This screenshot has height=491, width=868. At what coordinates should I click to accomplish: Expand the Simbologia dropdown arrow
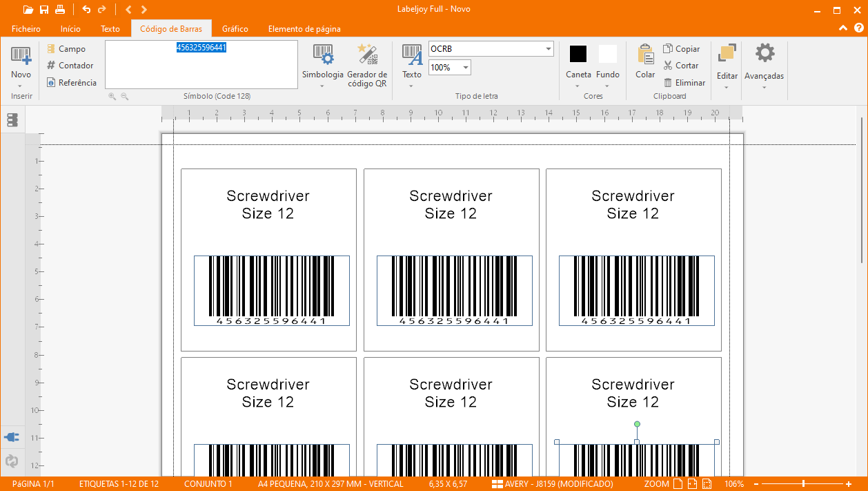click(322, 86)
